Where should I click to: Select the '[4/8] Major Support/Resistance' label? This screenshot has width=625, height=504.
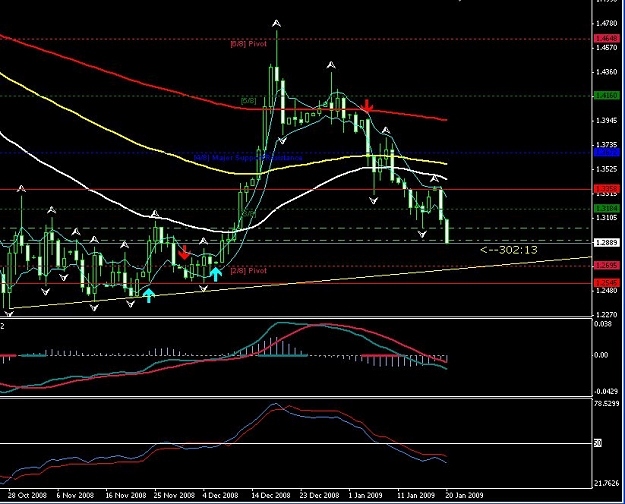(x=248, y=158)
